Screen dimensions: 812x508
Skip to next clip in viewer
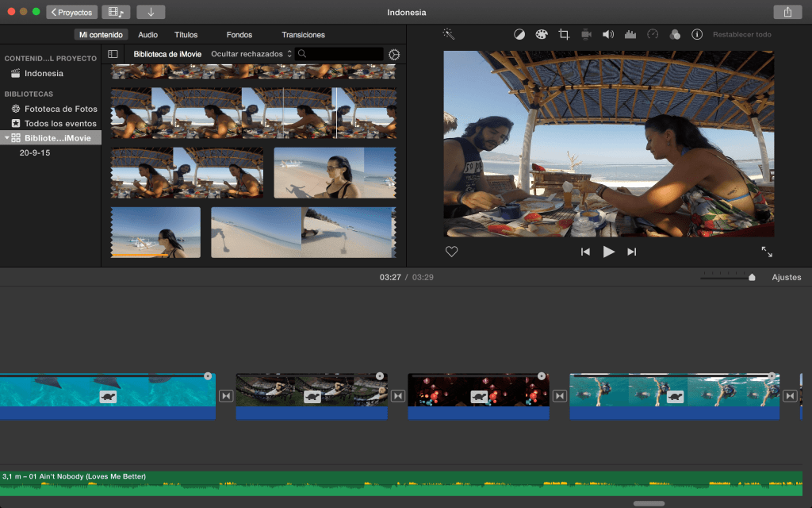coord(632,252)
